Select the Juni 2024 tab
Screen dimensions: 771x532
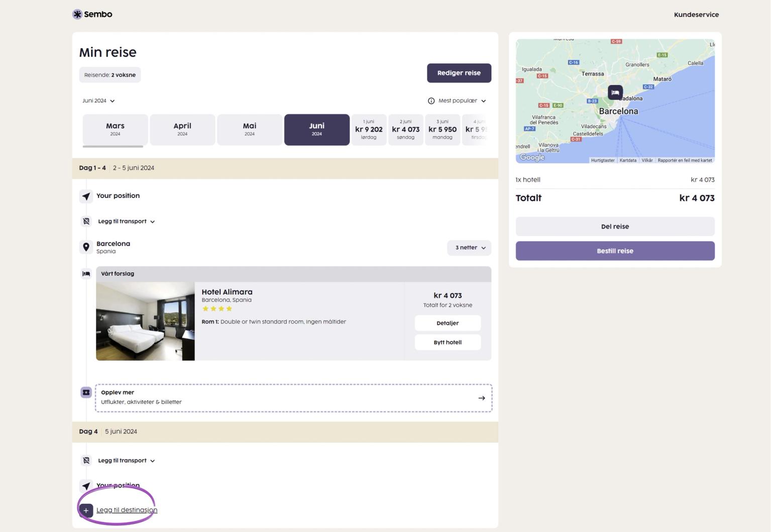tap(317, 130)
